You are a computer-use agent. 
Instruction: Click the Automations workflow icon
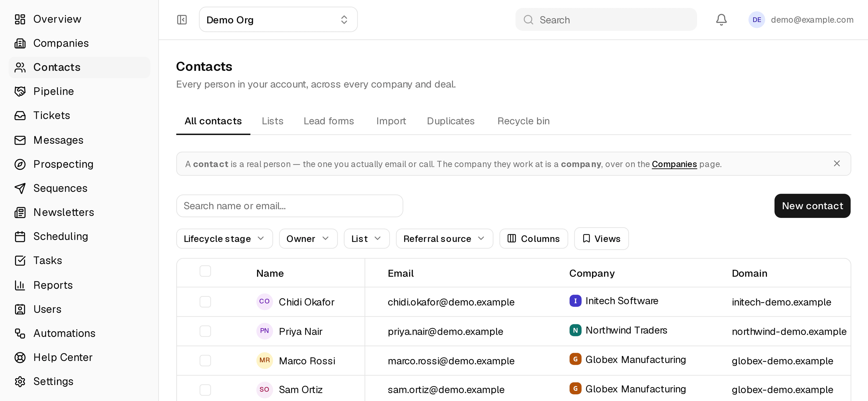point(20,333)
